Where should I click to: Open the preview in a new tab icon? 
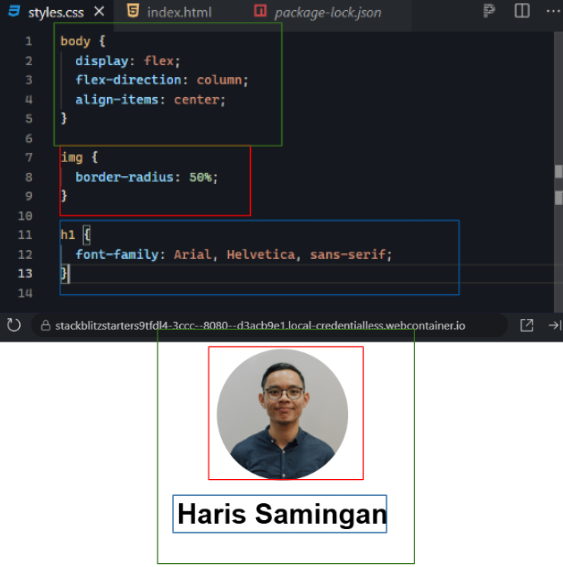tap(526, 325)
